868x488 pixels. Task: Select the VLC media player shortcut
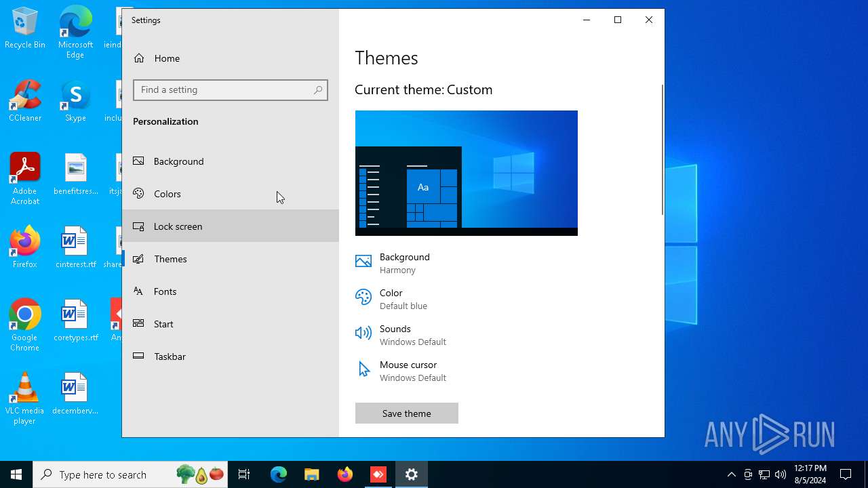tap(25, 399)
